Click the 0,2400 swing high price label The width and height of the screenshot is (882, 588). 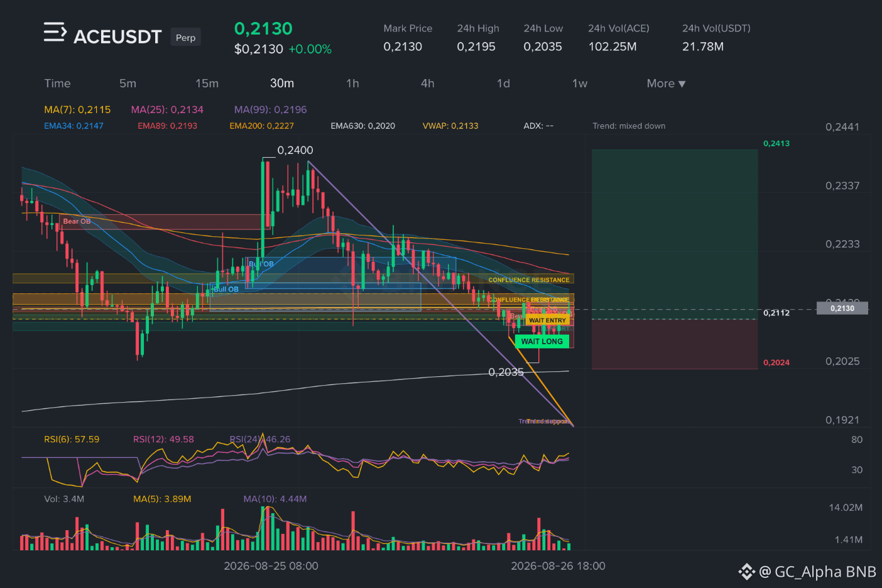click(295, 150)
